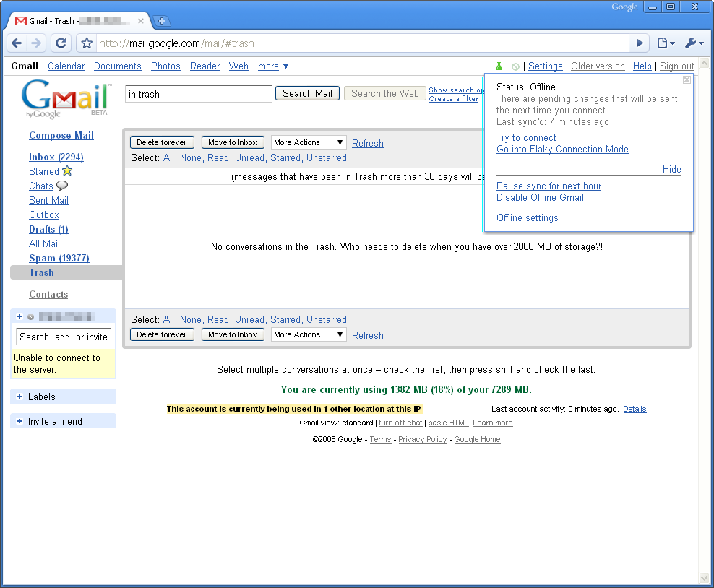
Task: Open the Outbox folder
Action: 43,215
